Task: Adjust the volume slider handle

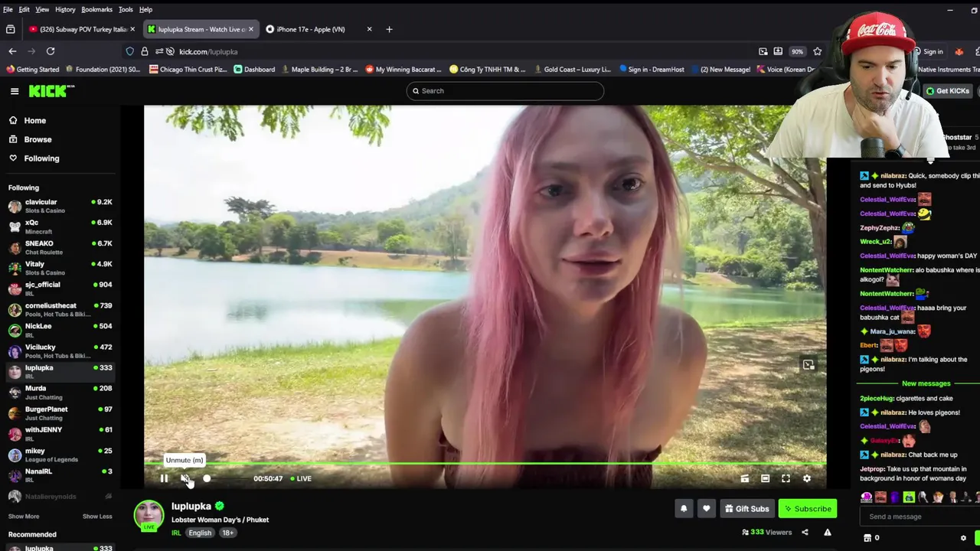Action: click(207, 478)
